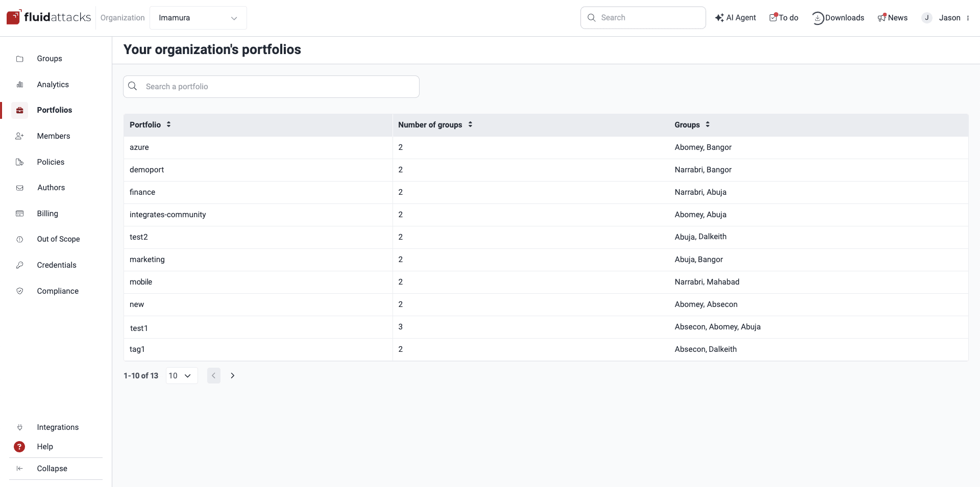Open the rows-per-page dropdown showing 10
The image size is (980, 487).
click(x=181, y=375)
